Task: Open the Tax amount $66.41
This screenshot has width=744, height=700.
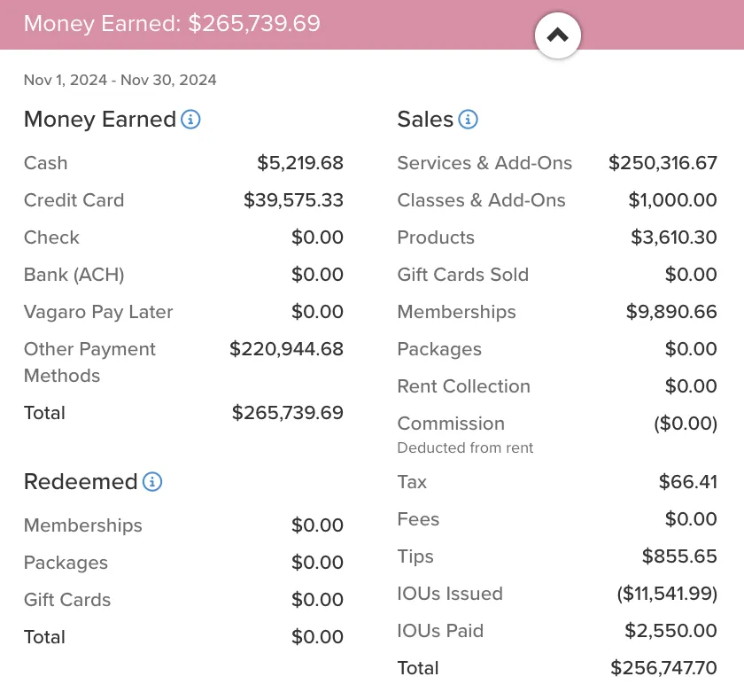Action: point(687,482)
